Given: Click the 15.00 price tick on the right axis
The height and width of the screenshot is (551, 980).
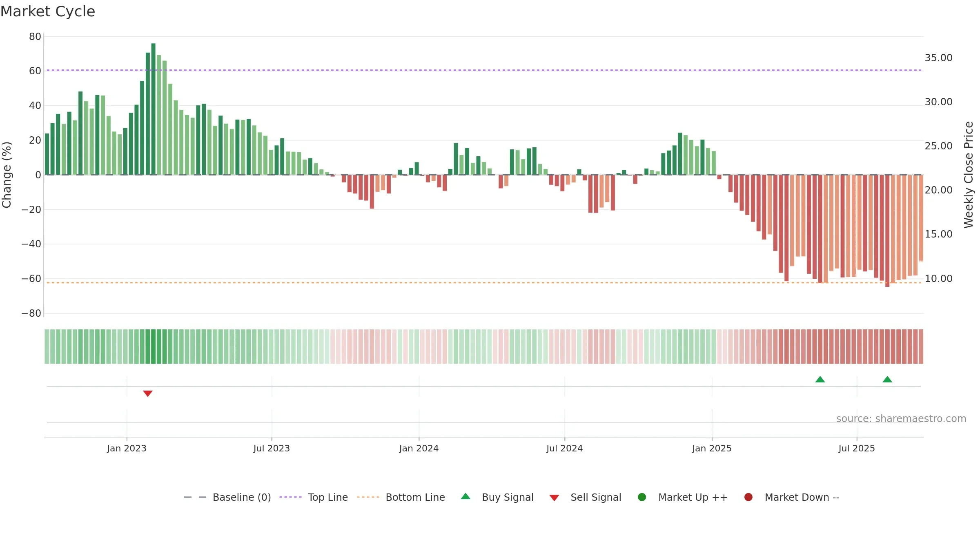Looking at the screenshot, I should [938, 234].
